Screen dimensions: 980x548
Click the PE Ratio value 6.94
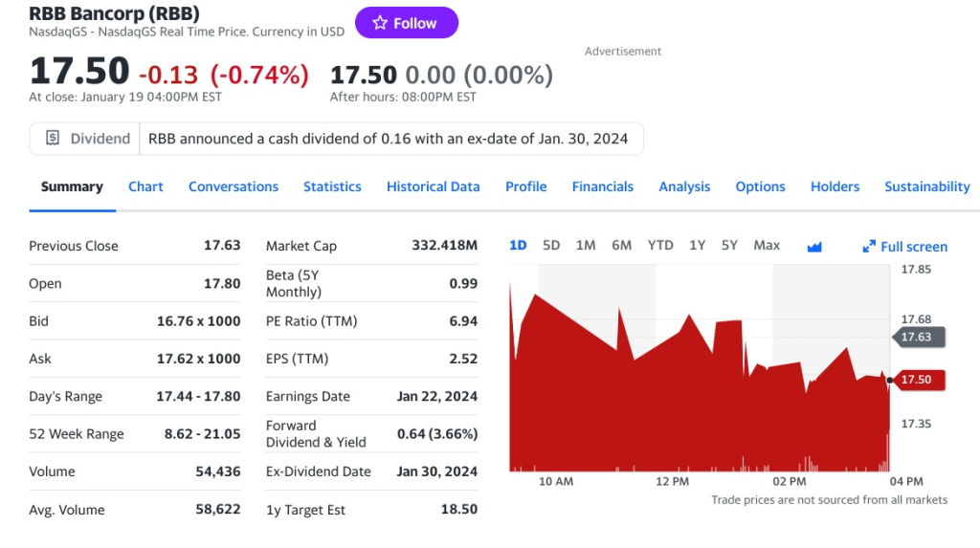(x=463, y=321)
